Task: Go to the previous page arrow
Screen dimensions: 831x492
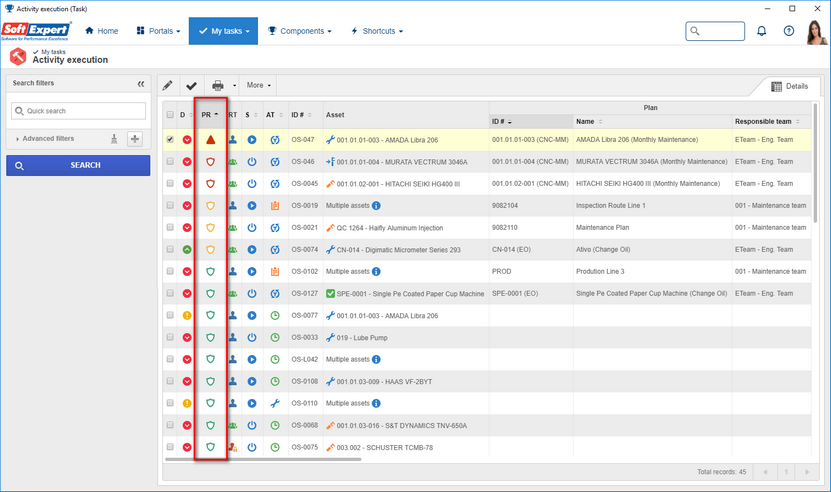Action: click(765, 472)
